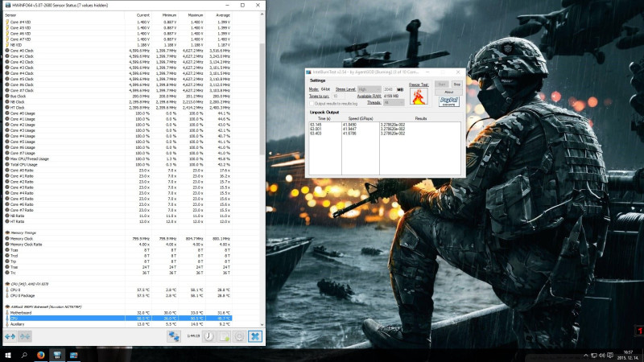
Task: Start HWiNFO sensor logging sheet icon
Action: [225, 336]
